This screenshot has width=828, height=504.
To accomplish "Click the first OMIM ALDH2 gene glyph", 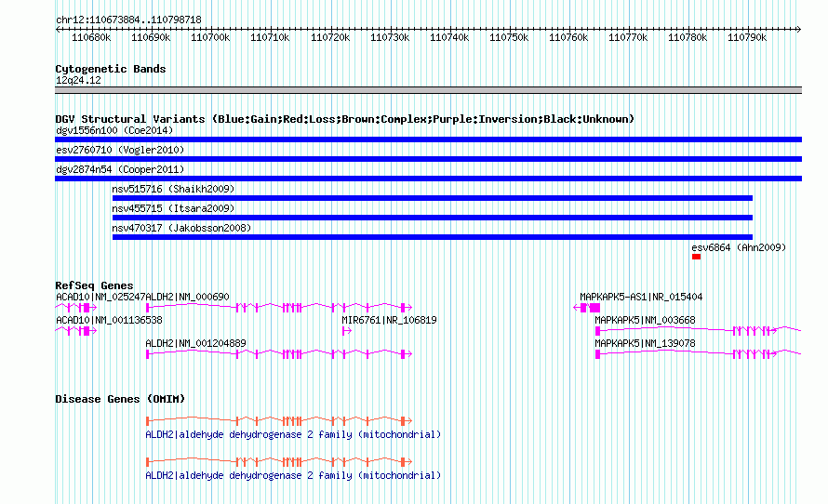I will pyautogui.click(x=279, y=420).
